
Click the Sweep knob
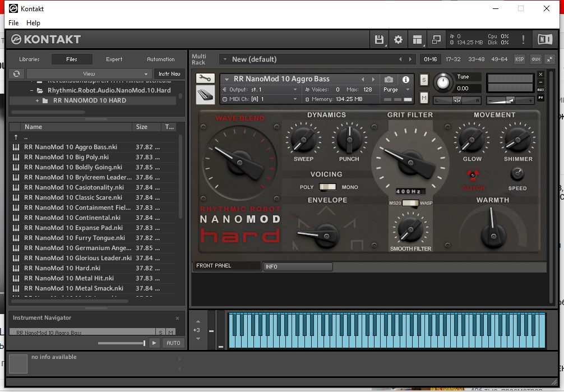303,139
